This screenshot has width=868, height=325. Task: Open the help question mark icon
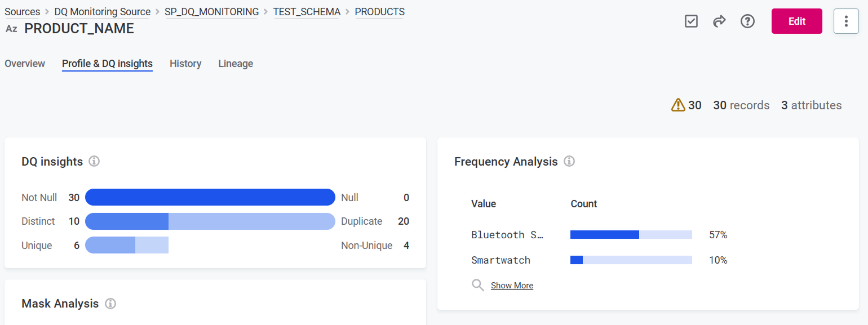[747, 21]
